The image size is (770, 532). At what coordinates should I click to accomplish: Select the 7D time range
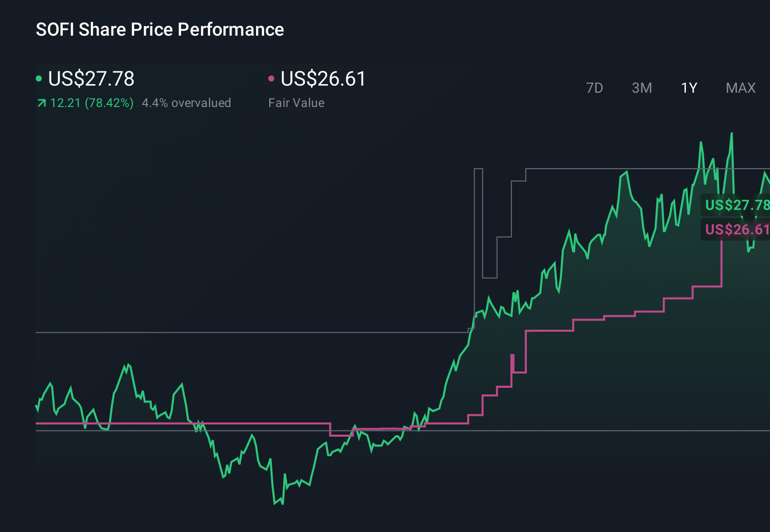(x=595, y=88)
